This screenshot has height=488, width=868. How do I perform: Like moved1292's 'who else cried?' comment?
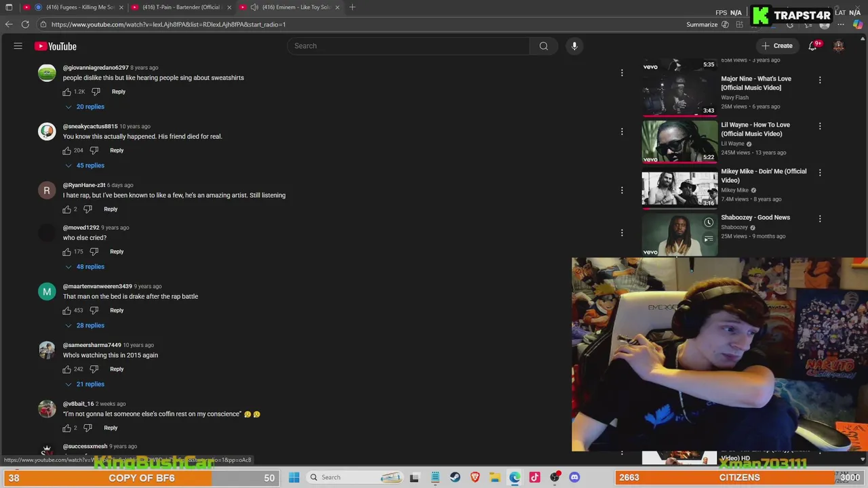(67, 251)
